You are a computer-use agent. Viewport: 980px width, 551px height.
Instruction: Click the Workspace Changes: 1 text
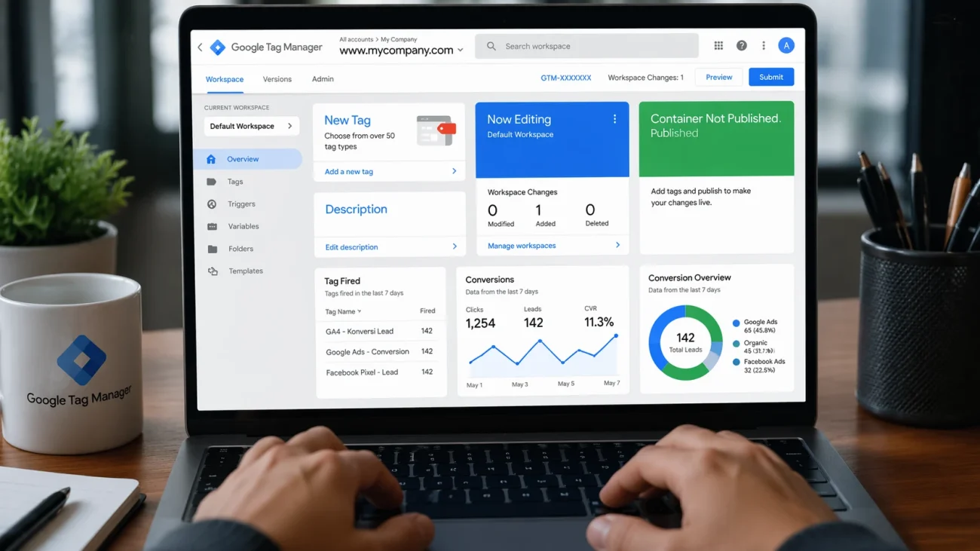645,78
